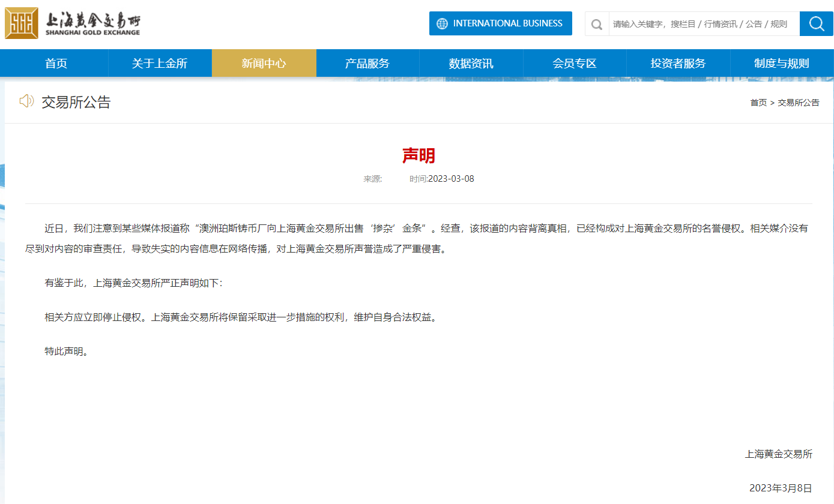Screen dimensions: 834x504
Task: Open the INTERNATIONAL BUSINESS page
Action: tap(507, 23)
